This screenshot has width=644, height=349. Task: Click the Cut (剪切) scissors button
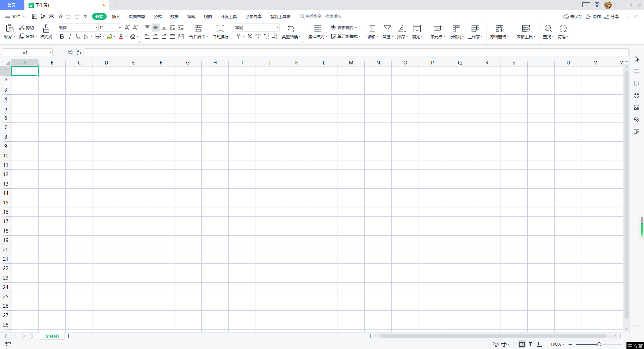click(26, 28)
